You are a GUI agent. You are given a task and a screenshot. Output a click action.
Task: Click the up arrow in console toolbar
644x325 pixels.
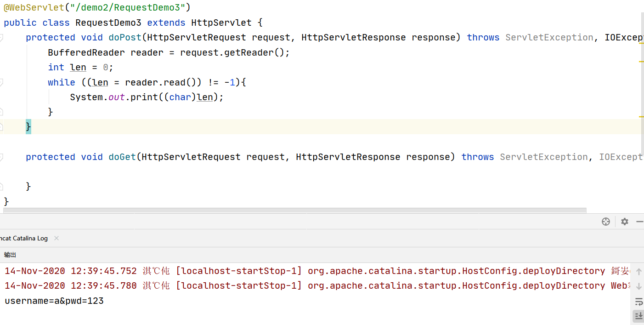click(x=638, y=272)
